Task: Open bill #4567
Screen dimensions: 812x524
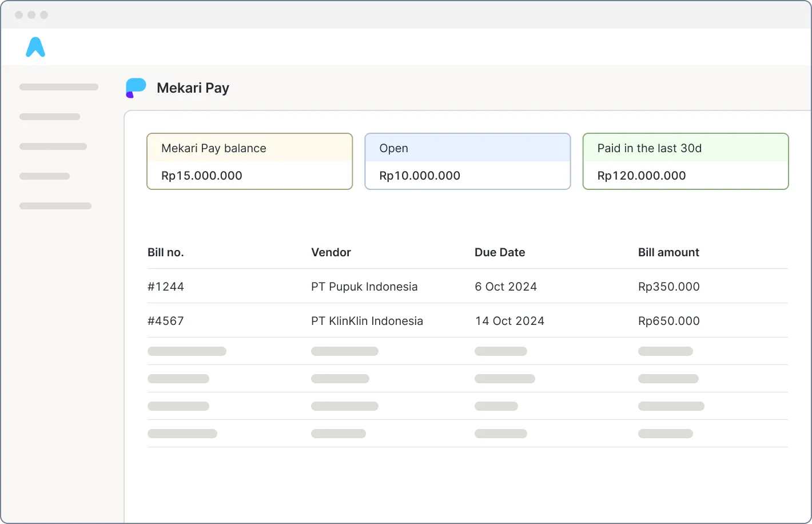Action: pyautogui.click(x=166, y=321)
